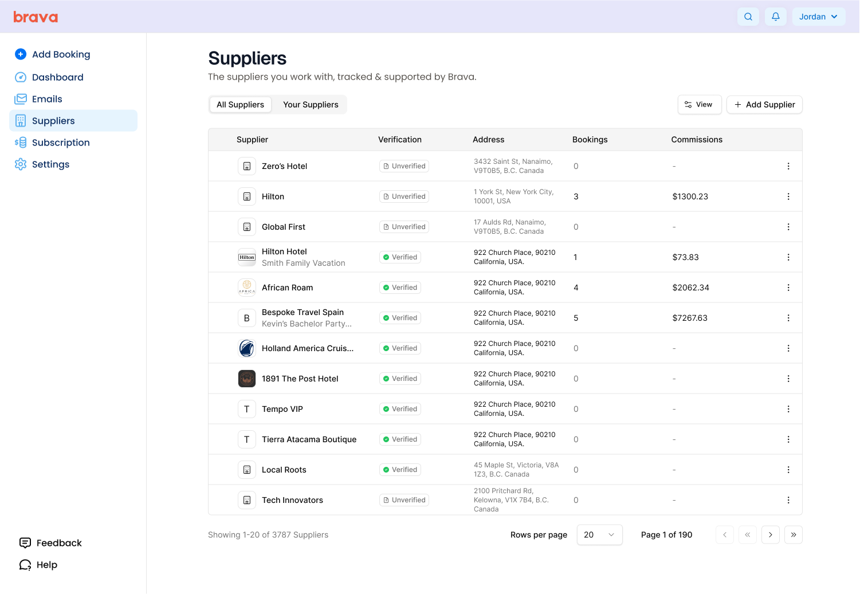Open notifications bell icon

click(775, 17)
